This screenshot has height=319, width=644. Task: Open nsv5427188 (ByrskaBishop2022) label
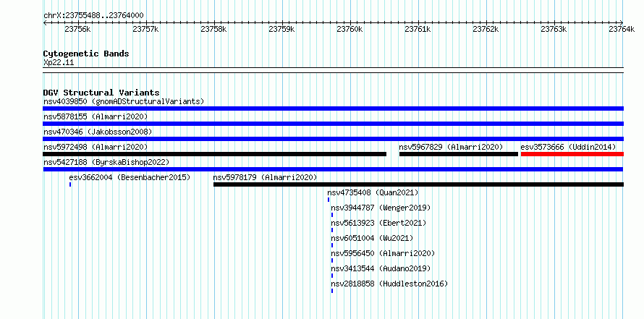(x=106, y=162)
